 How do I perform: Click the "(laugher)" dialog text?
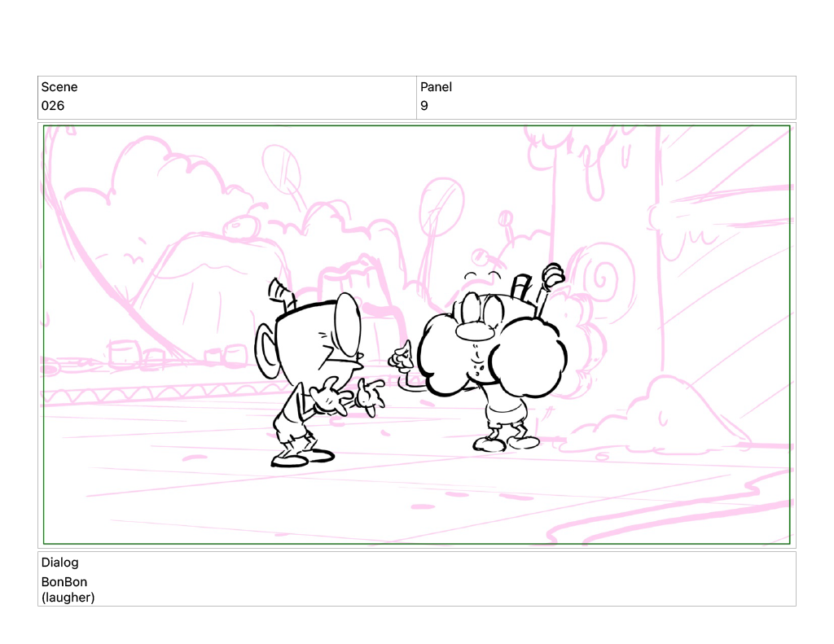68,598
